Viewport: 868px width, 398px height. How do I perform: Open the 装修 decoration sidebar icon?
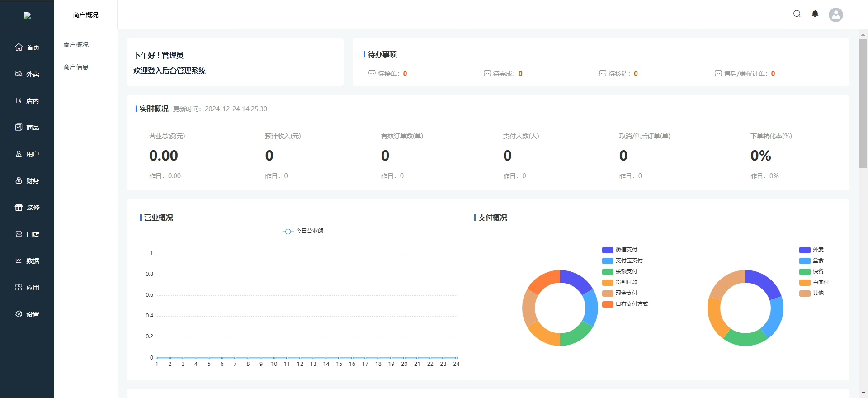19,207
